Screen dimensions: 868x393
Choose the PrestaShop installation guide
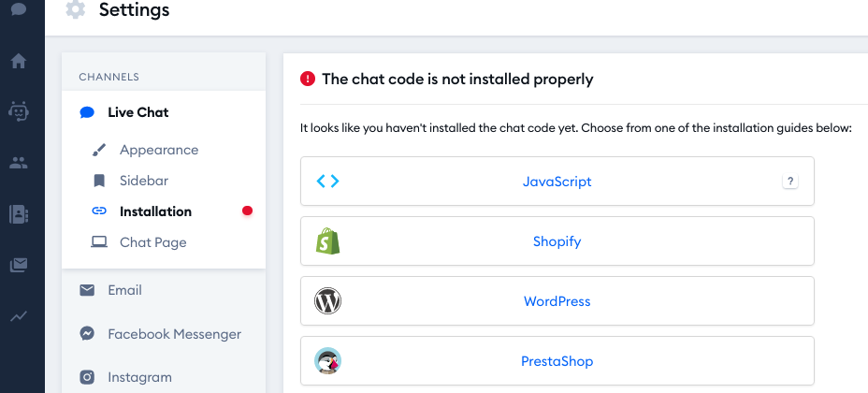(557, 361)
